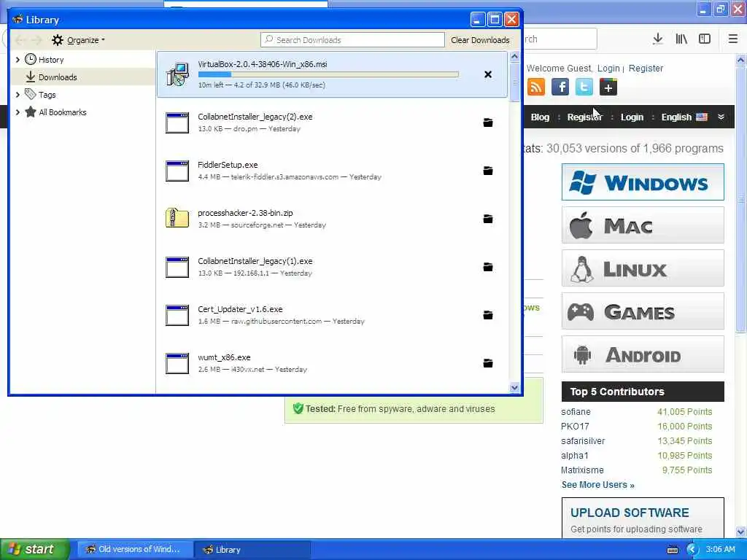747x560 pixels.
Task: Open contributor safarisilver profile
Action: tap(583, 441)
